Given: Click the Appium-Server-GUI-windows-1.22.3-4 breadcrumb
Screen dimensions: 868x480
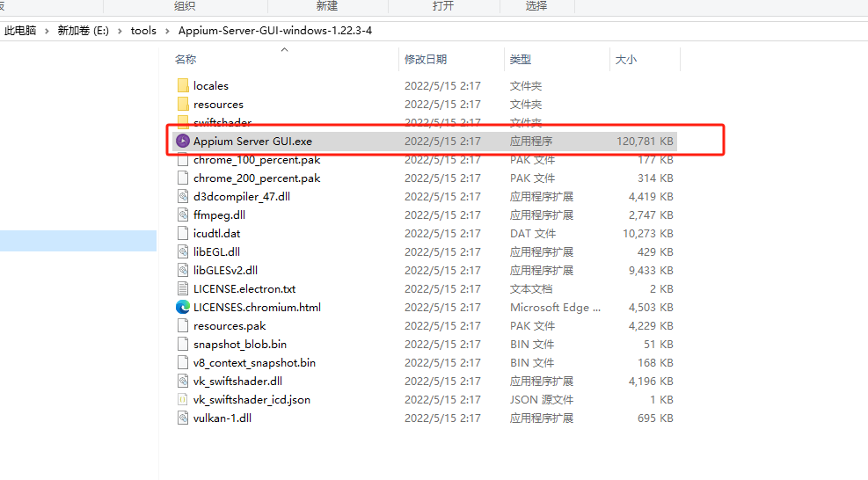Looking at the screenshot, I should click(275, 31).
